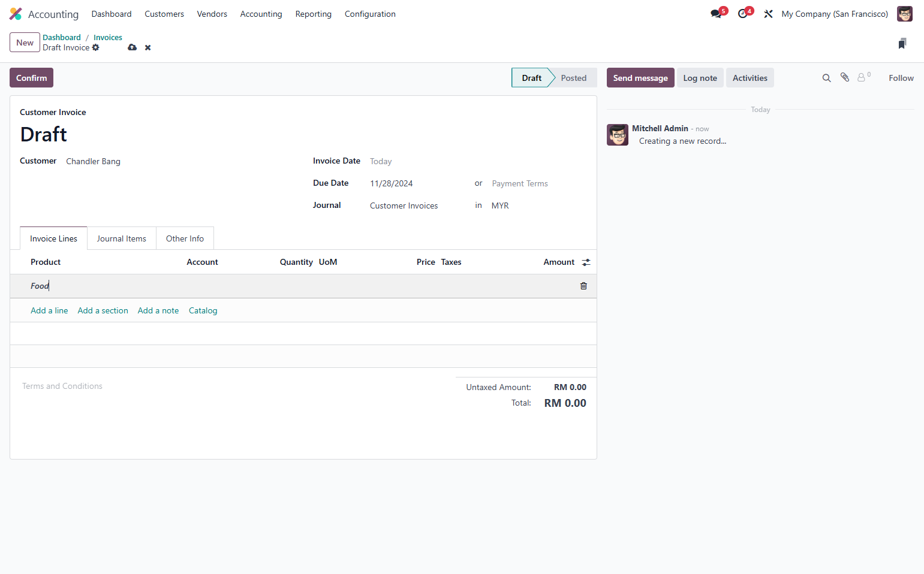
Task: Save record manually with cloud icon
Action: (132, 47)
